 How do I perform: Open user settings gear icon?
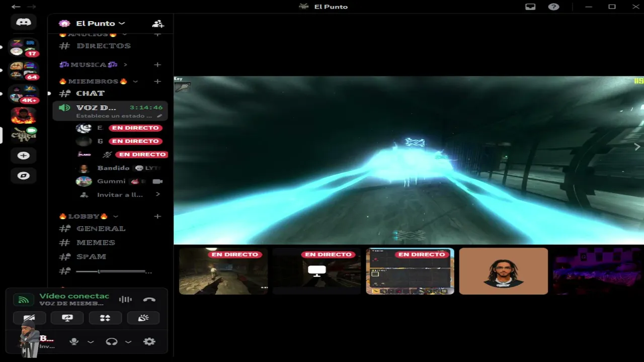[149, 341]
